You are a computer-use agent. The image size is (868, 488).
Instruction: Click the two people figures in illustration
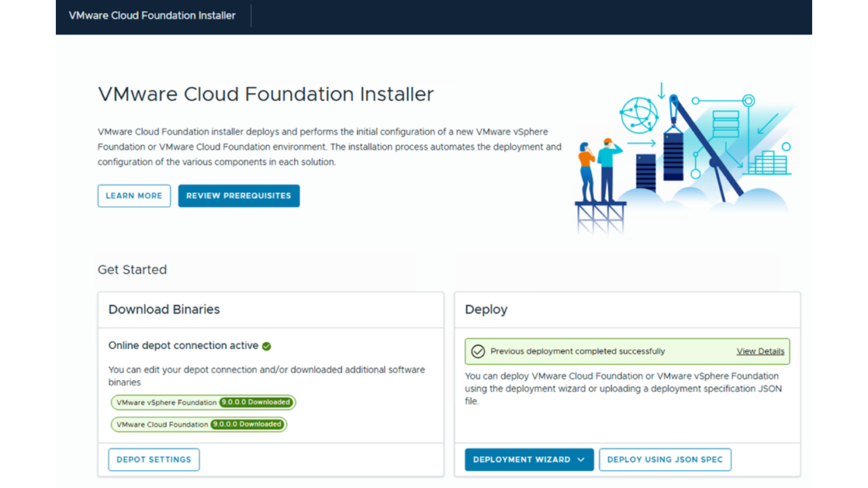(x=600, y=170)
